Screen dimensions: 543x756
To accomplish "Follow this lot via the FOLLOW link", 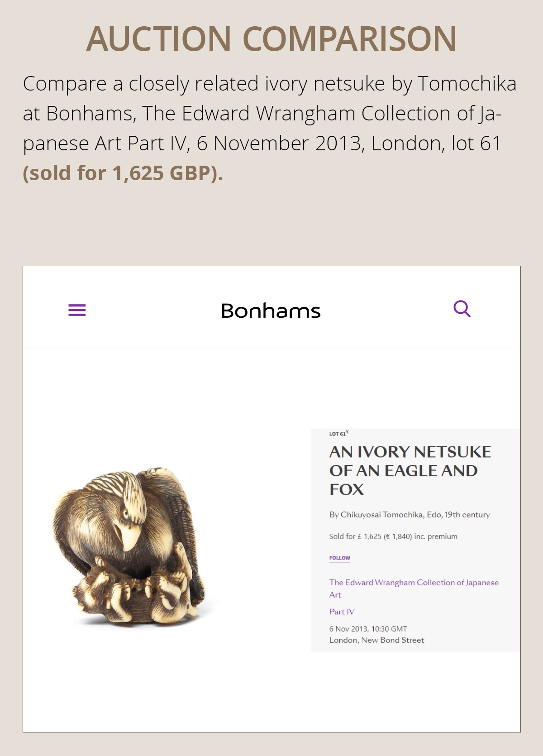I will tap(339, 558).
